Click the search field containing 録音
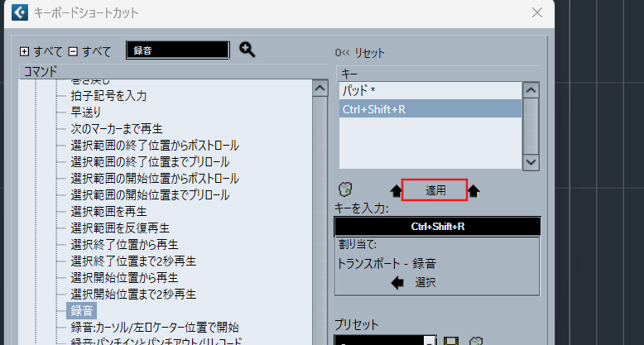644x345 pixels. tap(178, 50)
